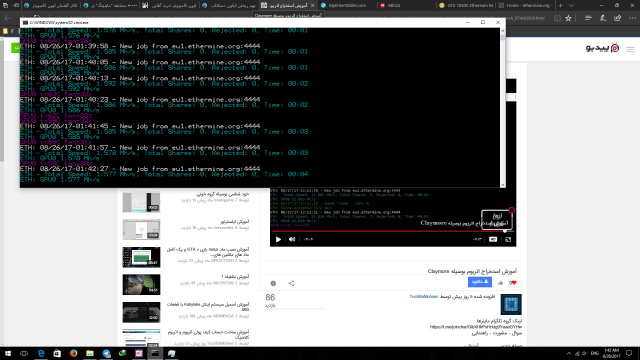640x360 pixels.
Task: Select the command prompt taskbar button
Action: pos(155,353)
